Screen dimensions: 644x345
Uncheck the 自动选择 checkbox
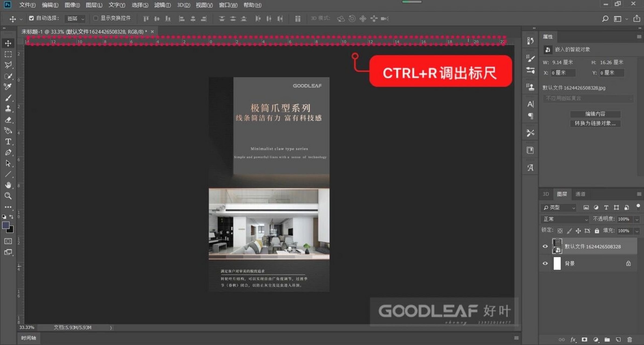pyautogui.click(x=32, y=18)
